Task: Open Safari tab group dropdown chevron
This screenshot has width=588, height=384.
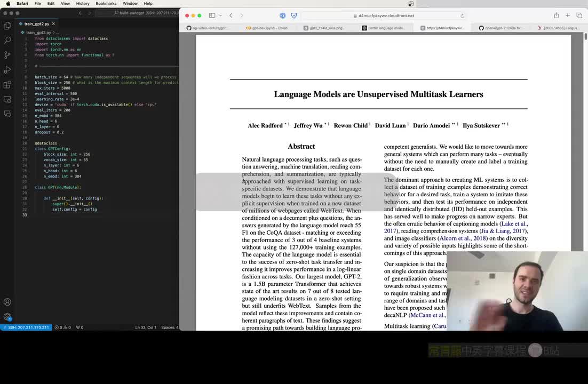Action: (220, 15)
